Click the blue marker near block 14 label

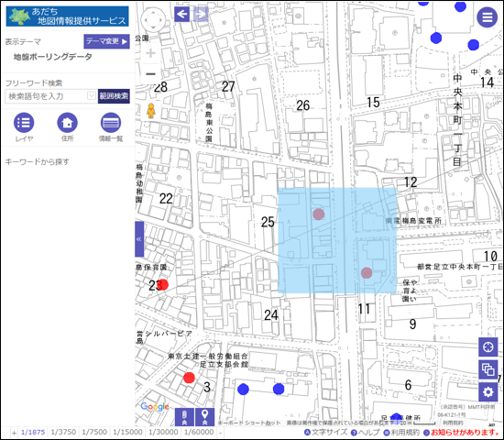(474, 45)
